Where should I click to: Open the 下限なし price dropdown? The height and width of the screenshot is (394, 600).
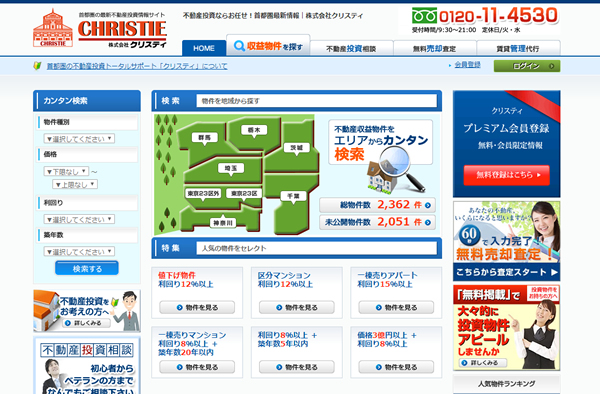(x=67, y=171)
